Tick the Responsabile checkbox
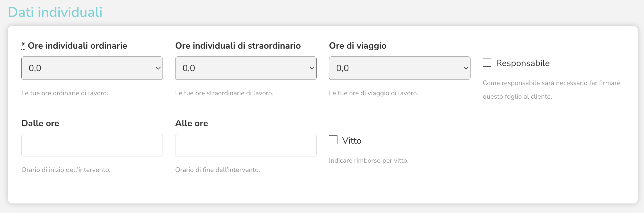This screenshot has height=213, width=644. tap(487, 62)
